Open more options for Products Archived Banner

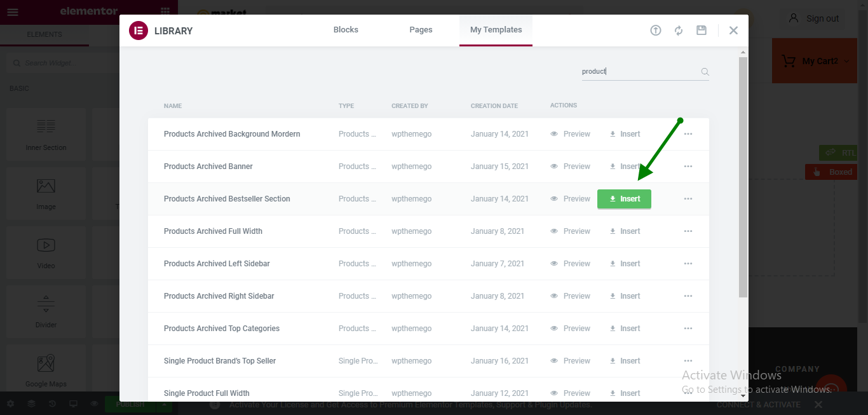tap(688, 167)
